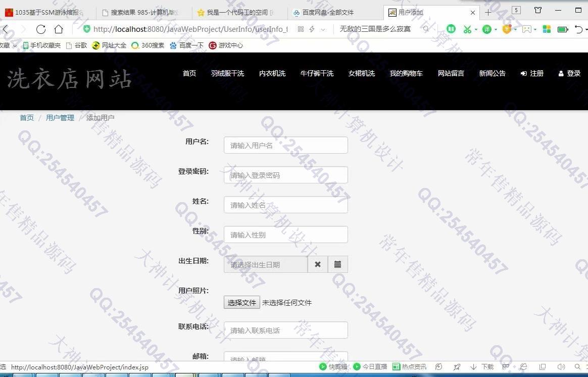Click 首页 in site navigation menu
This screenshot has height=377, width=588.
click(x=189, y=73)
